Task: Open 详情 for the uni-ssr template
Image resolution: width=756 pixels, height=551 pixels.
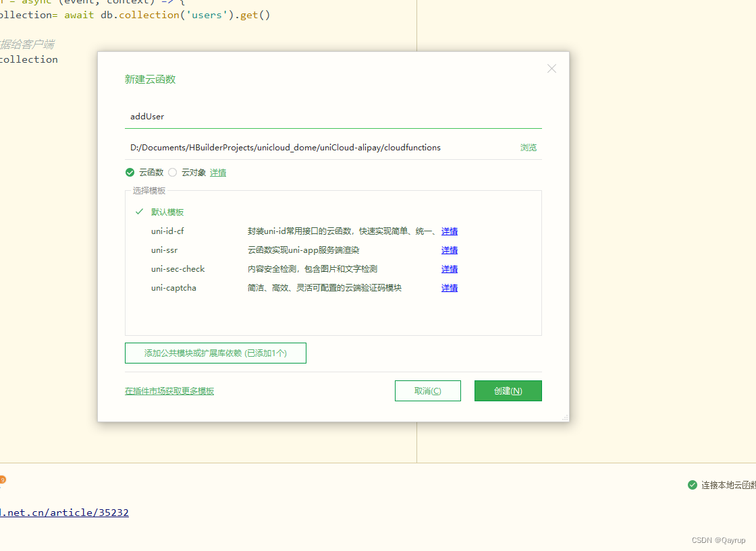Action: (450, 250)
